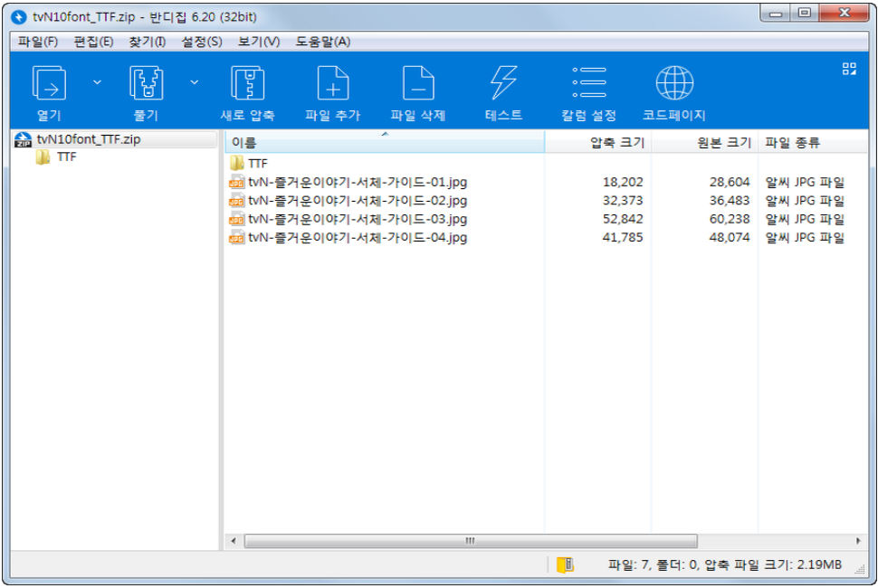Image resolution: width=878 pixels, height=588 pixels.
Task: Open the 파일(F) menu
Action: (37, 42)
